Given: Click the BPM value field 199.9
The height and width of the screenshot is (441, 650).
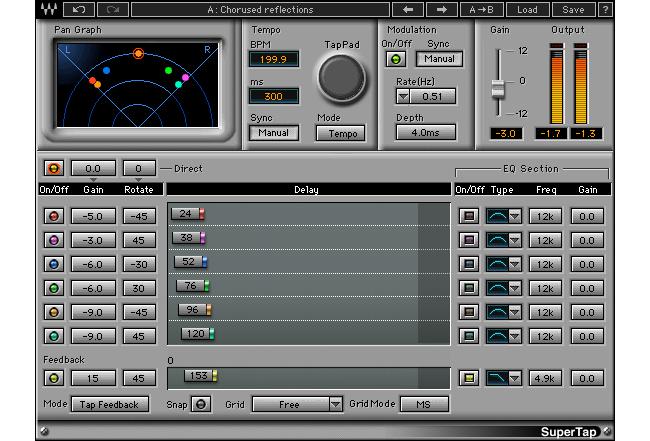Looking at the screenshot, I should (273, 59).
